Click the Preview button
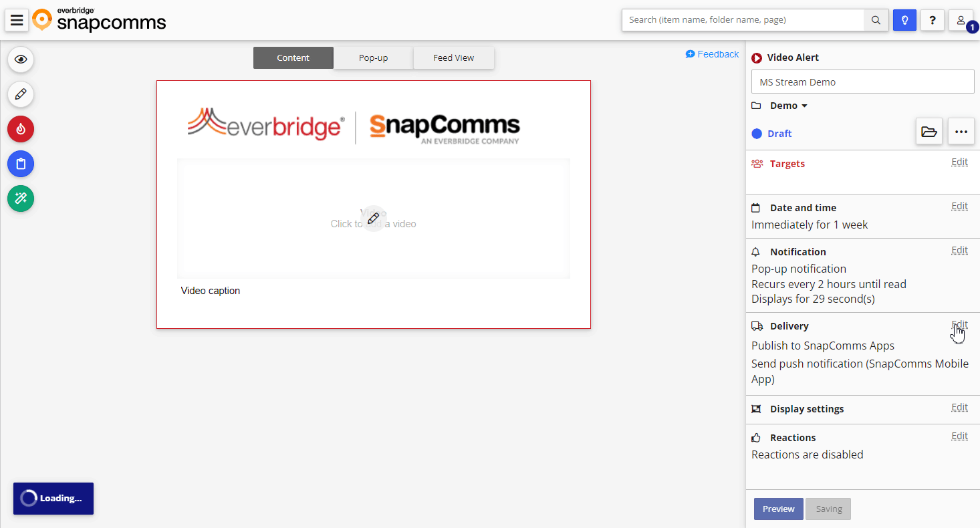The image size is (980, 528). coord(778,509)
